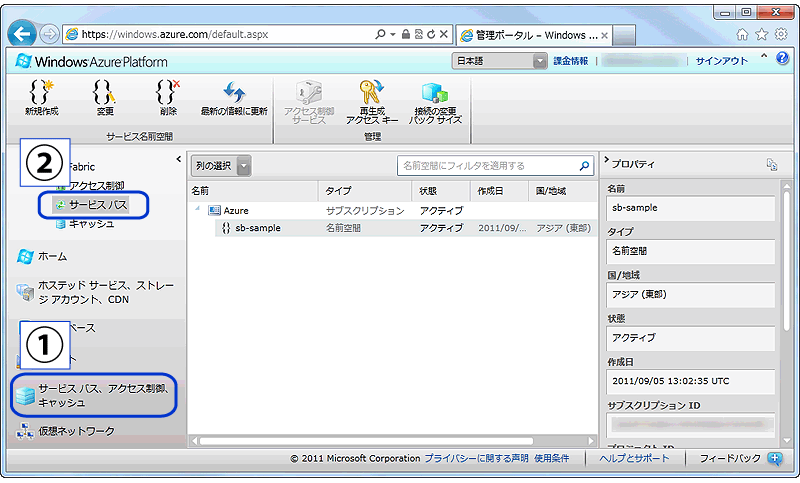The height and width of the screenshot is (483, 800).
Task: Open サービス バス、アクセス制御、キャッシュ section
Action: (x=94, y=395)
